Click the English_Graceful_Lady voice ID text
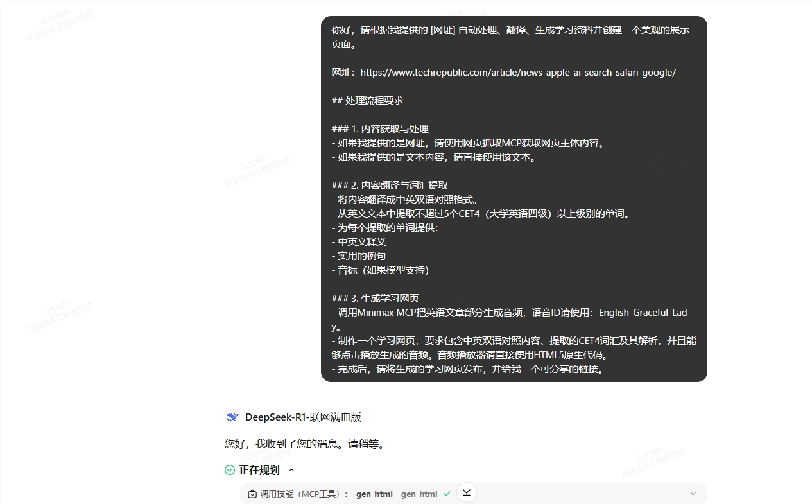The height and width of the screenshot is (504, 812). click(642, 313)
